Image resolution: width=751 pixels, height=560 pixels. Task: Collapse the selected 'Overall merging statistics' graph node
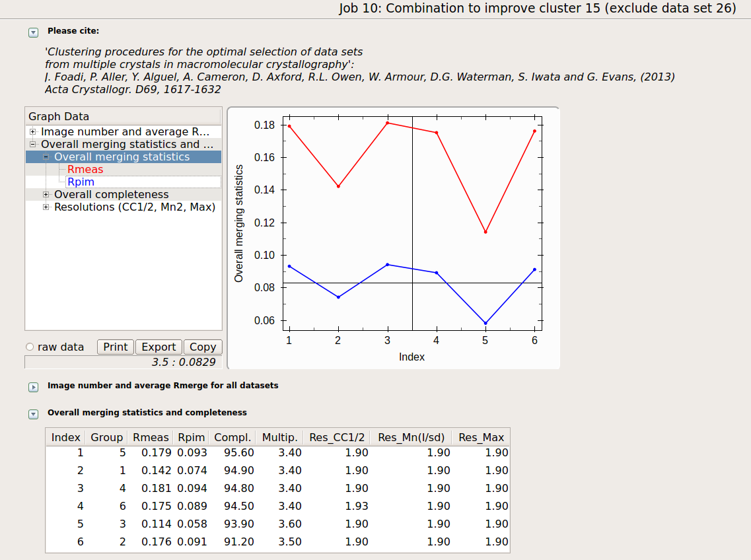46,157
